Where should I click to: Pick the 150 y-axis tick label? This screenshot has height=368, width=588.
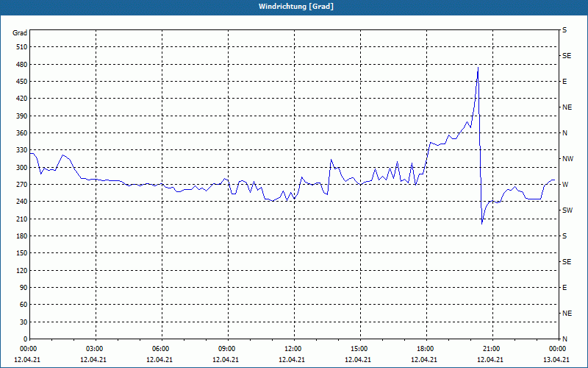[22, 253]
